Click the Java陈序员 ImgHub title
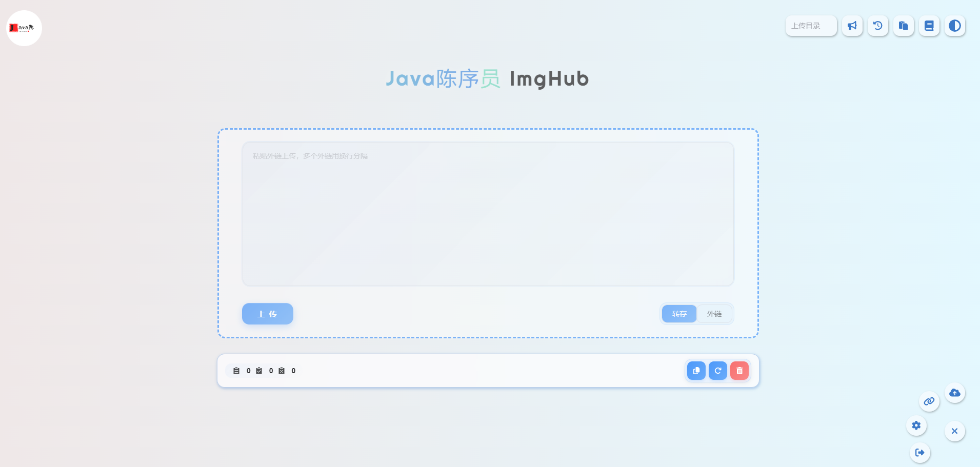Viewport: 980px width, 467px height. tap(487, 79)
